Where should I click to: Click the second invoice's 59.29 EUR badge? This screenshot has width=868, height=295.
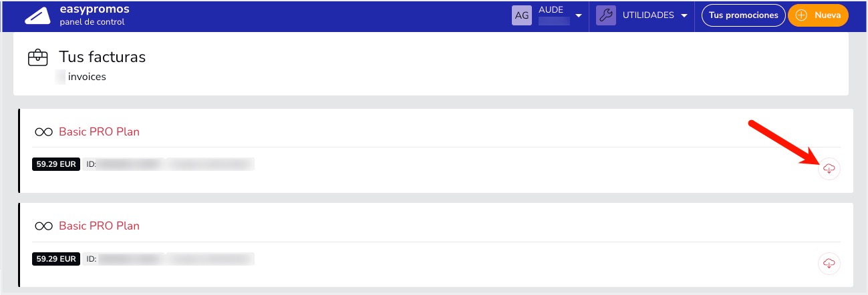56,258
